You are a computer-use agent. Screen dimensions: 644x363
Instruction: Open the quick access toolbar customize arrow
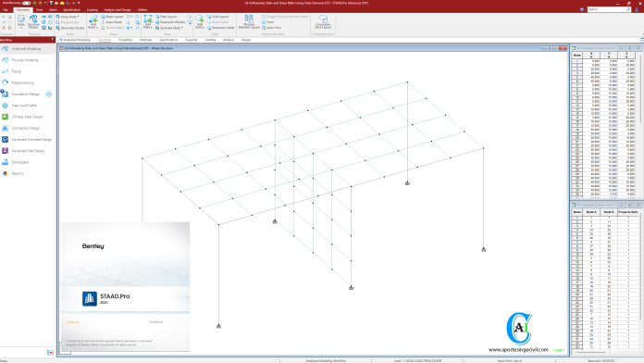coord(79,3)
